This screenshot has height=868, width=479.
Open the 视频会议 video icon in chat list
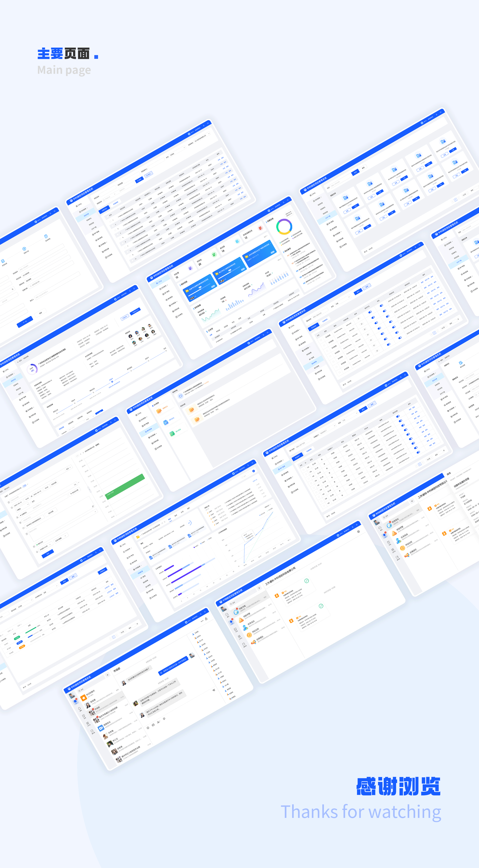[x=101, y=728]
